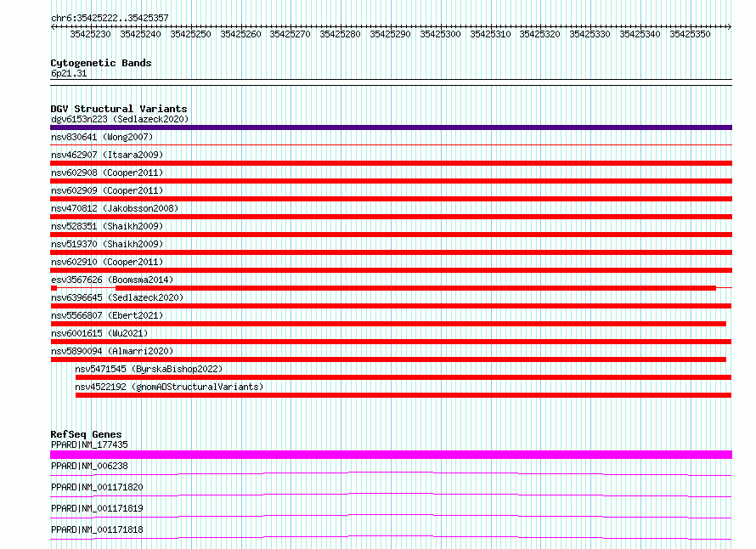This screenshot has height=549, width=756.
Task: Click the chr6:35425222..35425357 region label
Action: click(110, 18)
